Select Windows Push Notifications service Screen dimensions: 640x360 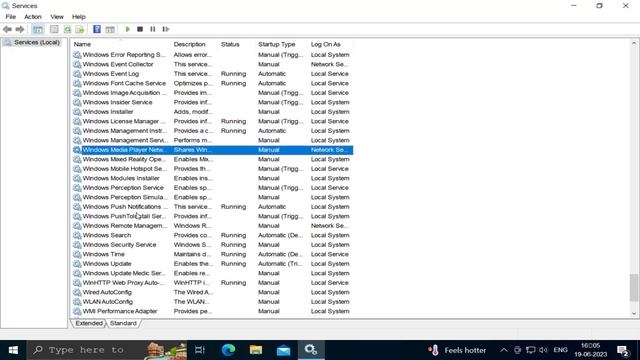(x=213, y=207)
